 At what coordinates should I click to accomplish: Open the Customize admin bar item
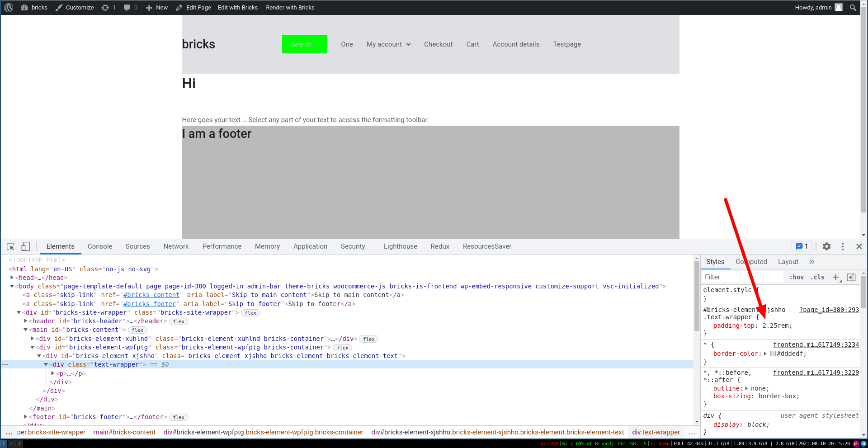coord(75,7)
